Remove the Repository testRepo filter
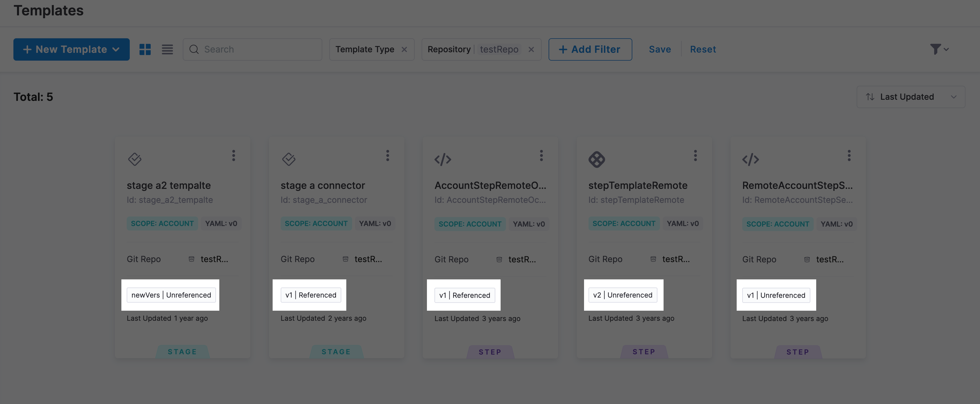This screenshot has width=980, height=404. [x=532, y=49]
